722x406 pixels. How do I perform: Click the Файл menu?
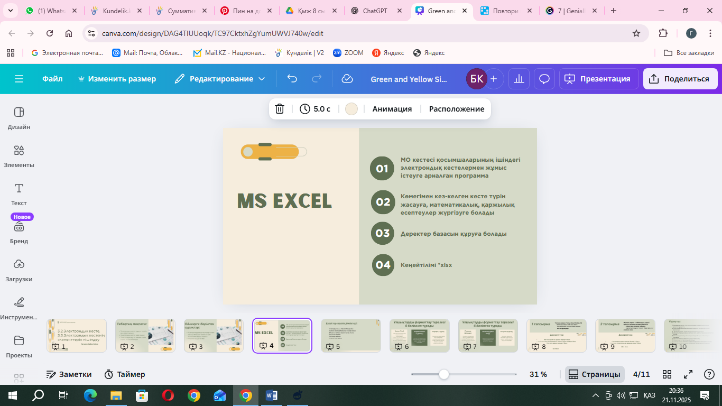coord(52,79)
